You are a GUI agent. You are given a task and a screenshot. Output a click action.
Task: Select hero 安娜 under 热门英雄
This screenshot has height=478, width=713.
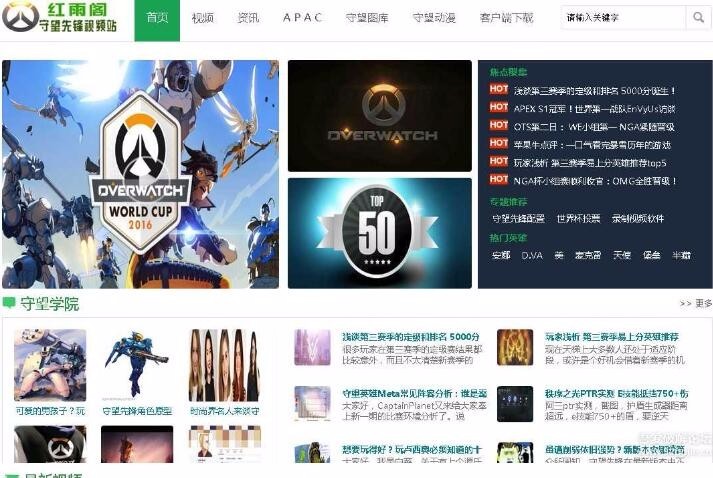(x=501, y=255)
